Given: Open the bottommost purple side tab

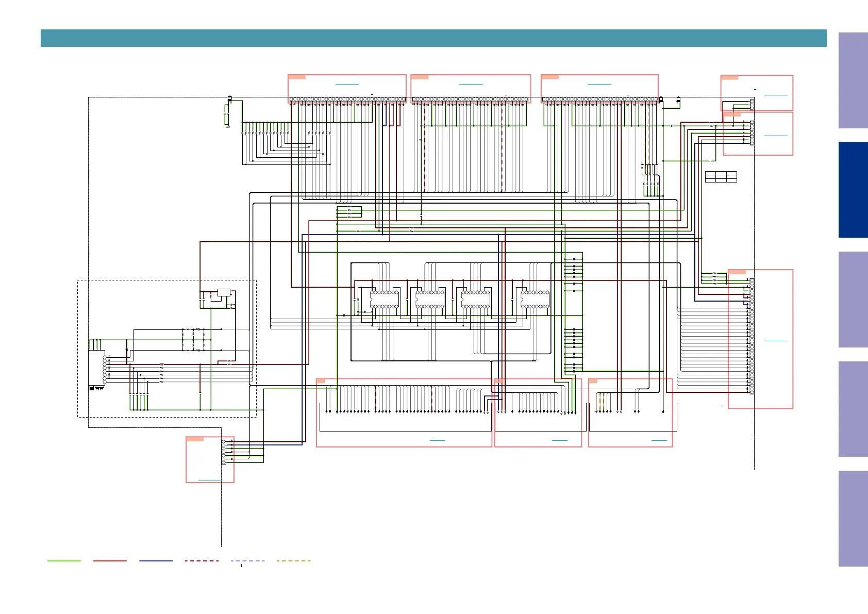Looking at the screenshot, I should pyautogui.click(x=853, y=519).
